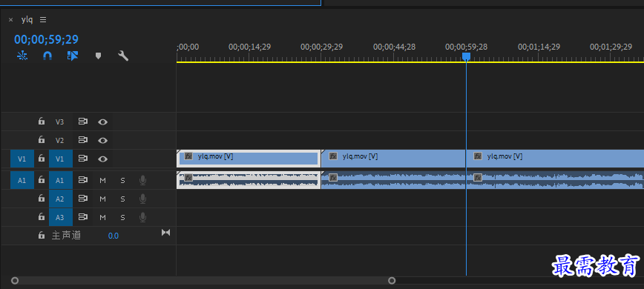This screenshot has width=644, height=289.
Task: Toggle V1 track targeting button
Action: 61,159
